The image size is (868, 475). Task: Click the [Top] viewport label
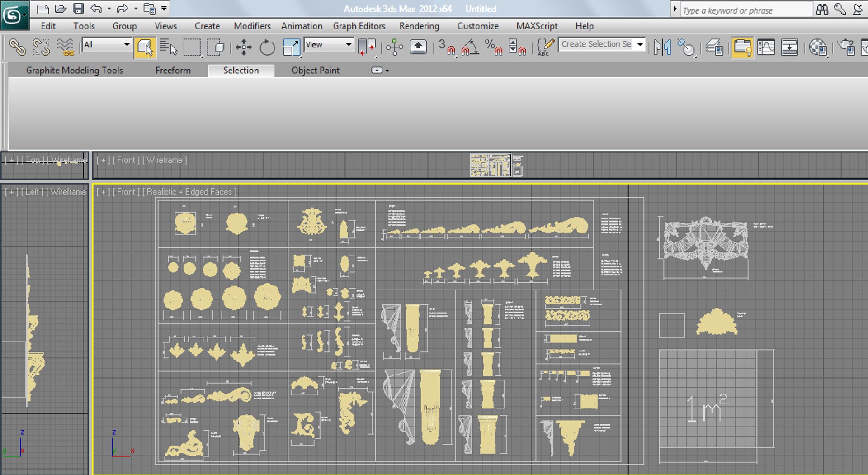[x=33, y=160]
